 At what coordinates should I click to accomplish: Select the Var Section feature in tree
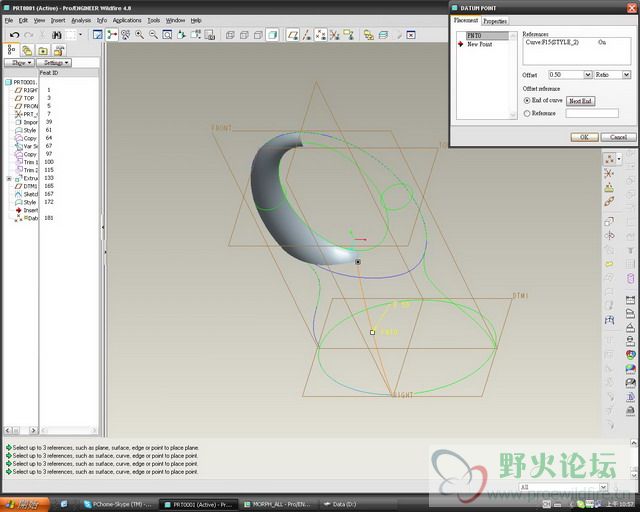tap(26, 146)
